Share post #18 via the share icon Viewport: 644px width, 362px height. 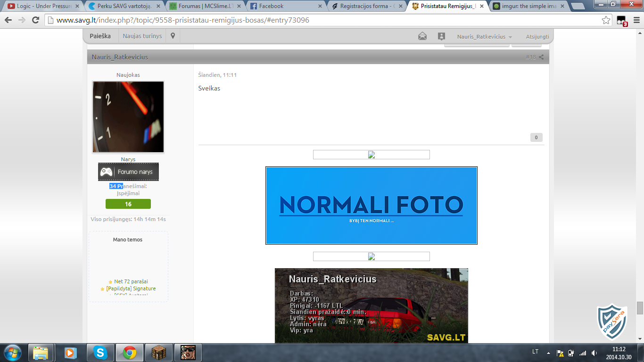pyautogui.click(x=541, y=57)
